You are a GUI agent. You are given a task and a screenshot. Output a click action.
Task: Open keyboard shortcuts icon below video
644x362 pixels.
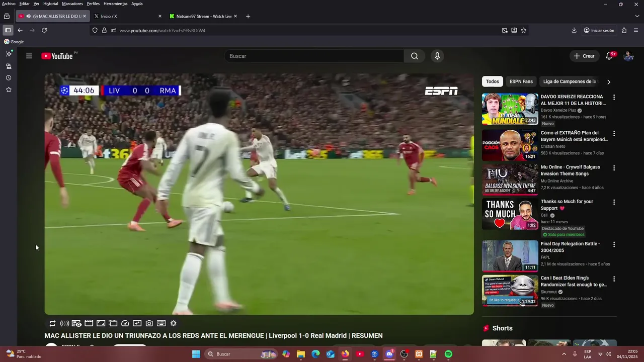[162, 323]
